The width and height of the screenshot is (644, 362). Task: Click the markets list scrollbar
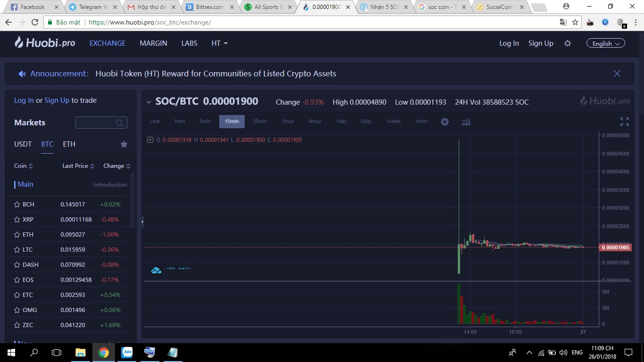[x=132, y=200]
